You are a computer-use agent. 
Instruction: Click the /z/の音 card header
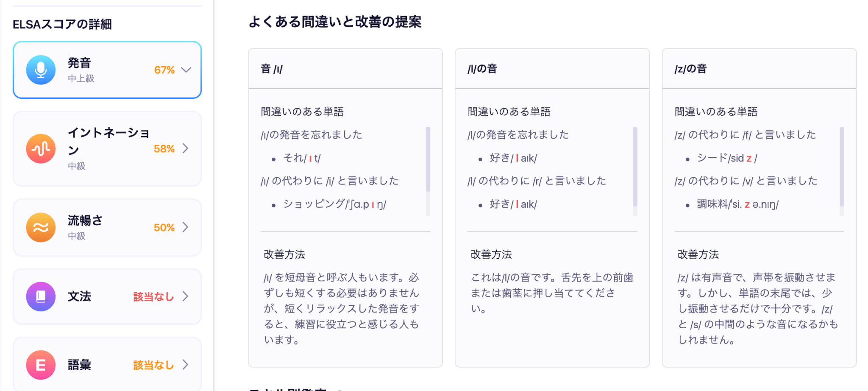click(759, 69)
